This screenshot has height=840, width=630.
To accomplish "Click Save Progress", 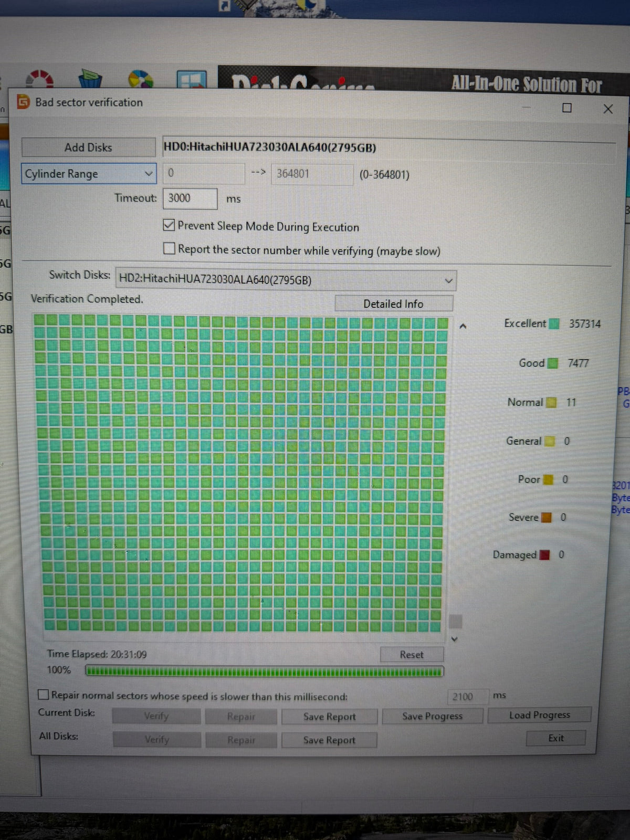I will point(432,716).
